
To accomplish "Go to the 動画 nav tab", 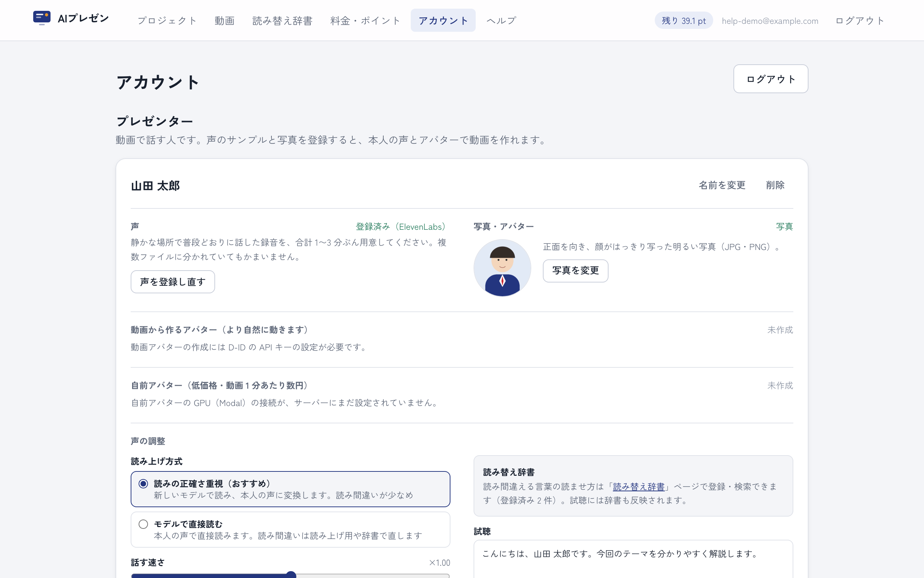I will [x=225, y=21].
